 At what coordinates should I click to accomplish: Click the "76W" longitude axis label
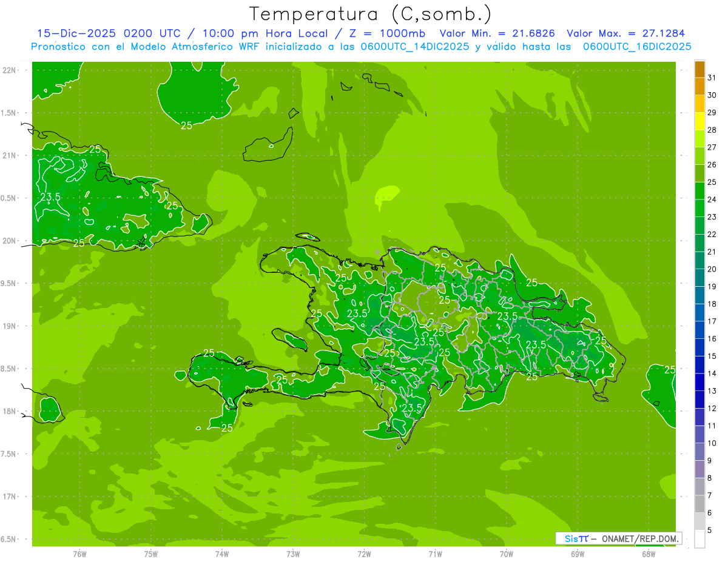(x=79, y=554)
